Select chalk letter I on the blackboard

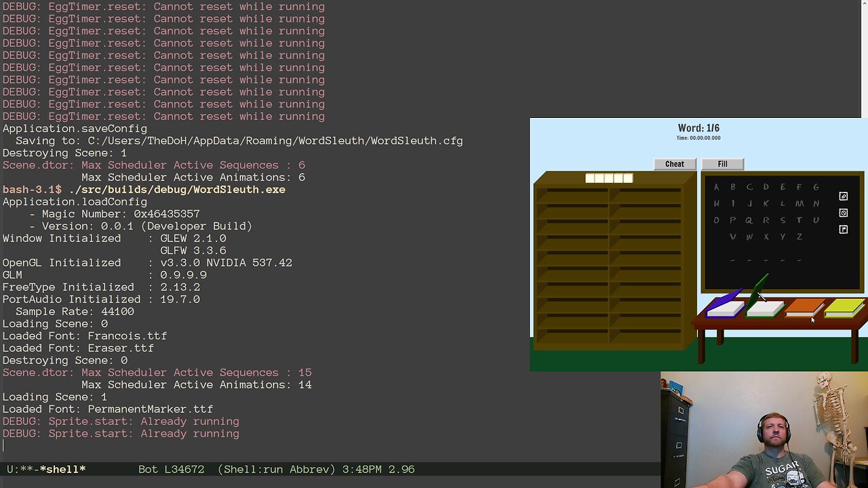coord(733,203)
